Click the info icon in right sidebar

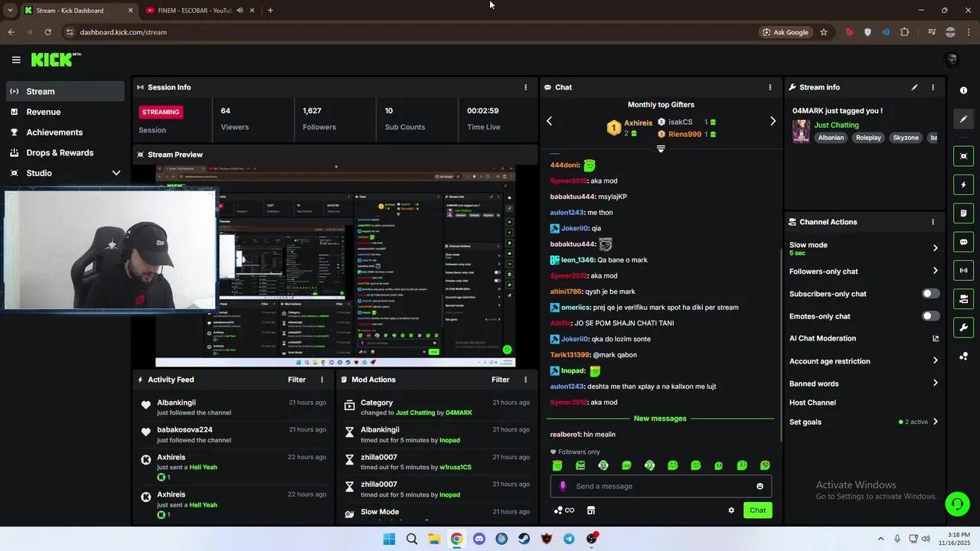click(963, 90)
